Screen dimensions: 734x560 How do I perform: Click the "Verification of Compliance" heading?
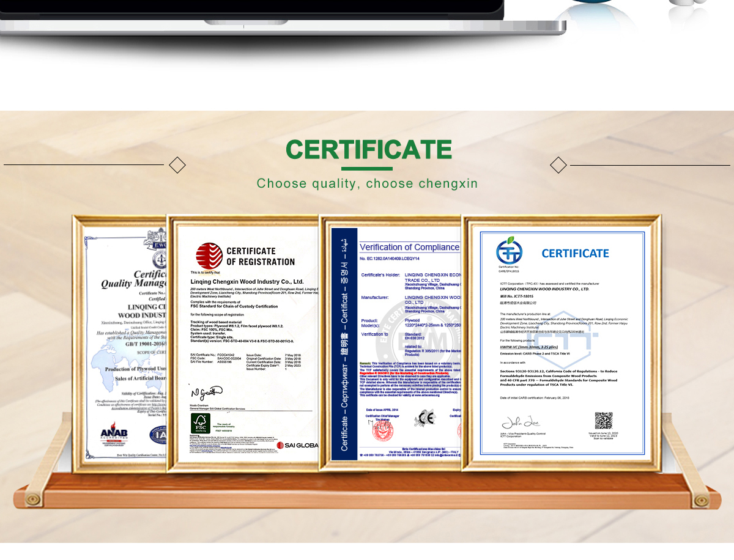(409, 247)
